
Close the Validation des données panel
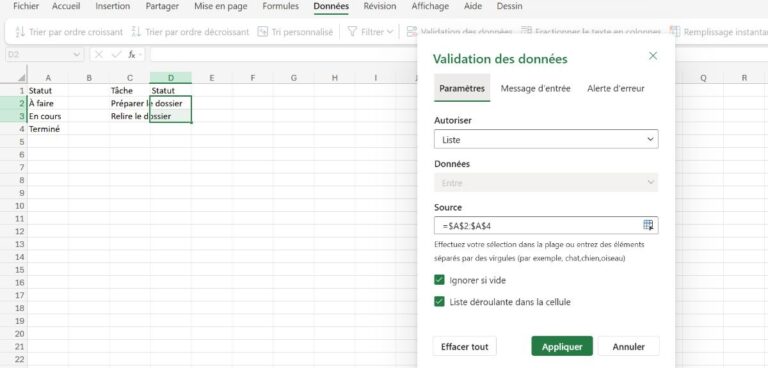[x=653, y=56]
